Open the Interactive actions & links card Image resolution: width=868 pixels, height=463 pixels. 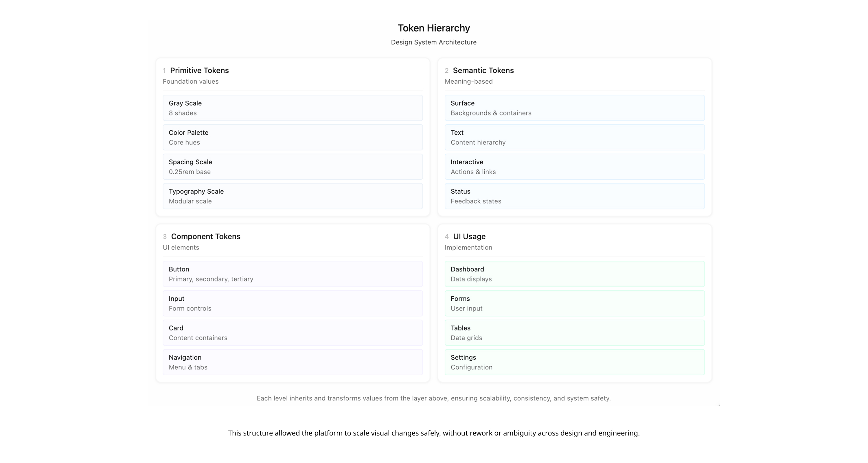575,166
